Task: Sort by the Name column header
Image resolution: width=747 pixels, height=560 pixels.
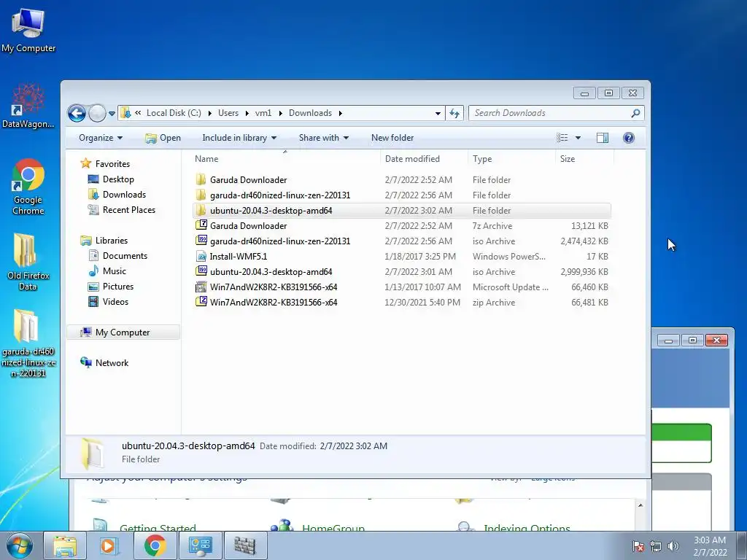Action: pos(285,158)
